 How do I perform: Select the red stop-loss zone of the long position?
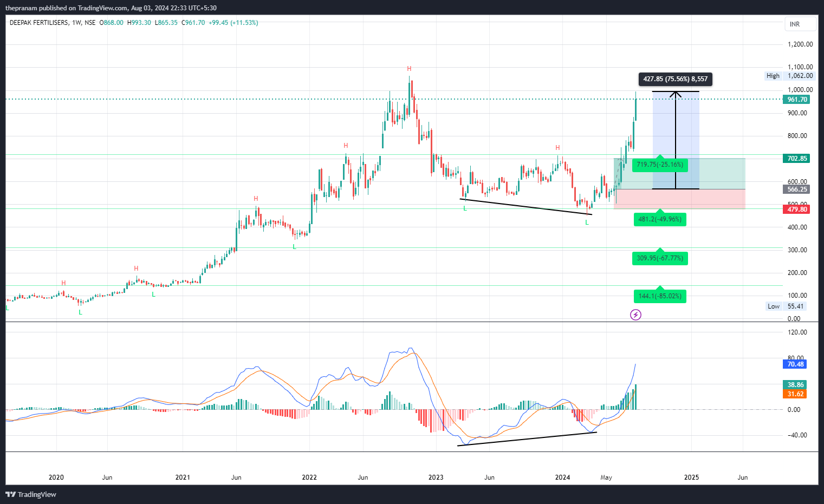pyautogui.click(x=679, y=199)
